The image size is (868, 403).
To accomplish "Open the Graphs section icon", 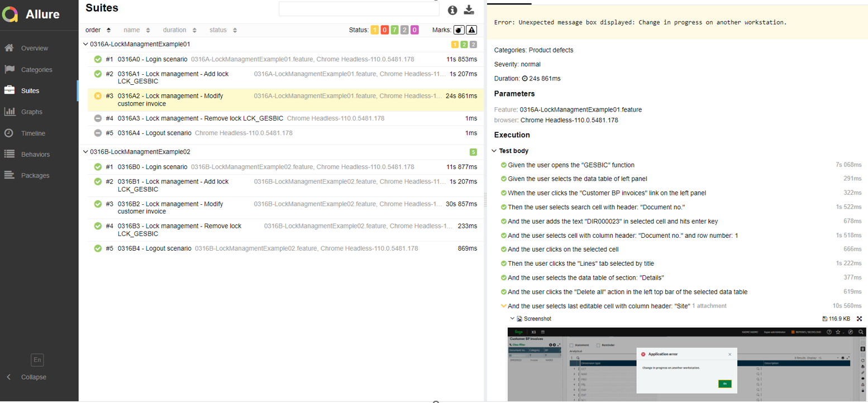I will (9, 112).
